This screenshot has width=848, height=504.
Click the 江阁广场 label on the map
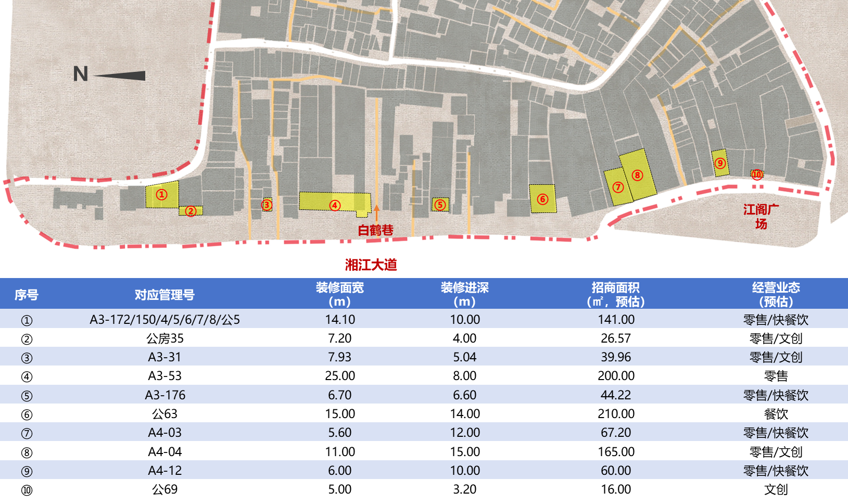pyautogui.click(x=761, y=217)
